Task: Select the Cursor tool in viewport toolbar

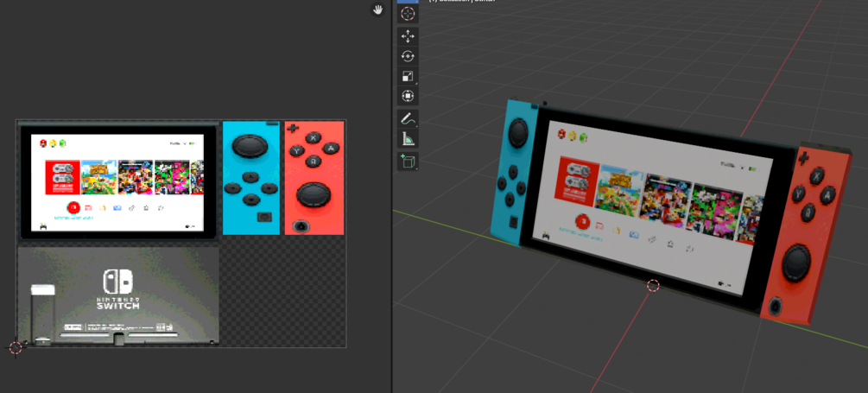Action: pos(408,14)
